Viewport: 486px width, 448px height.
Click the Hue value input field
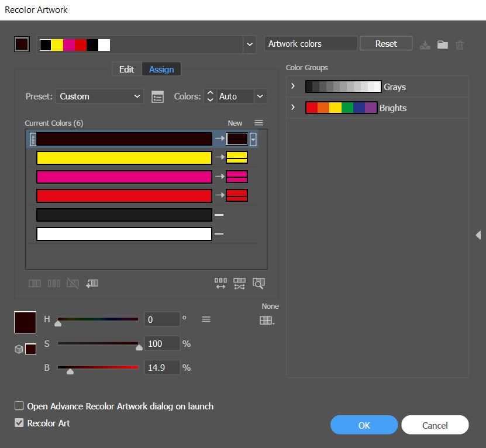(163, 319)
